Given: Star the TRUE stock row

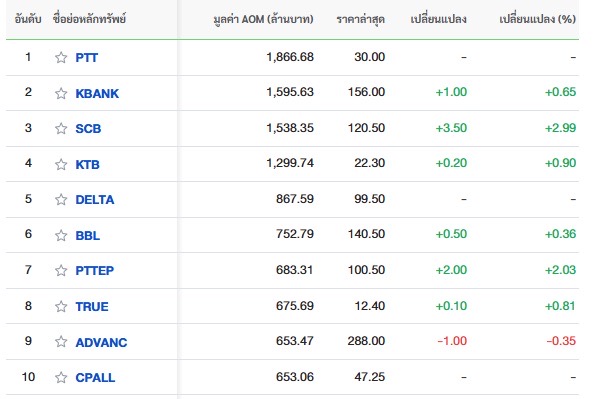Looking at the screenshot, I should click(61, 306).
